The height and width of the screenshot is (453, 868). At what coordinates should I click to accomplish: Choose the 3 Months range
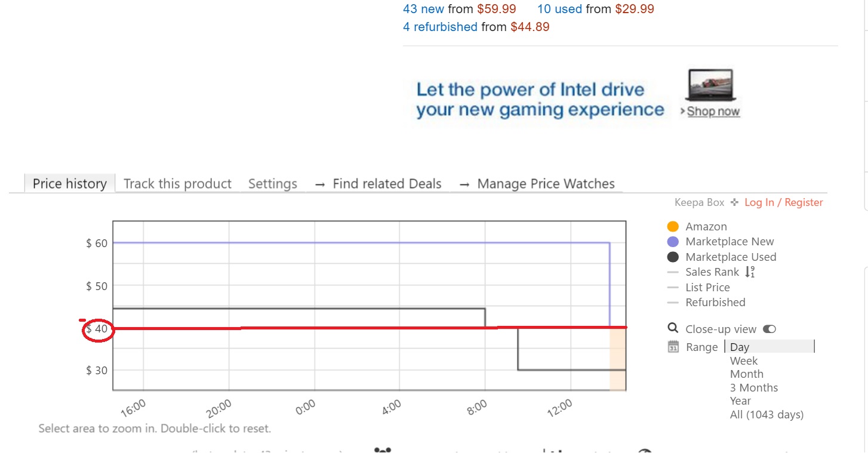pyautogui.click(x=754, y=387)
